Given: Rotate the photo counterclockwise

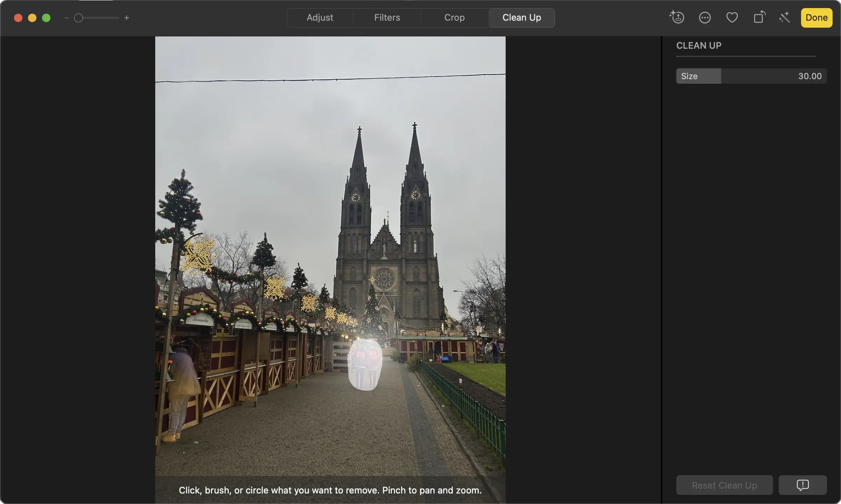Looking at the screenshot, I should click(x=759, y=18).
